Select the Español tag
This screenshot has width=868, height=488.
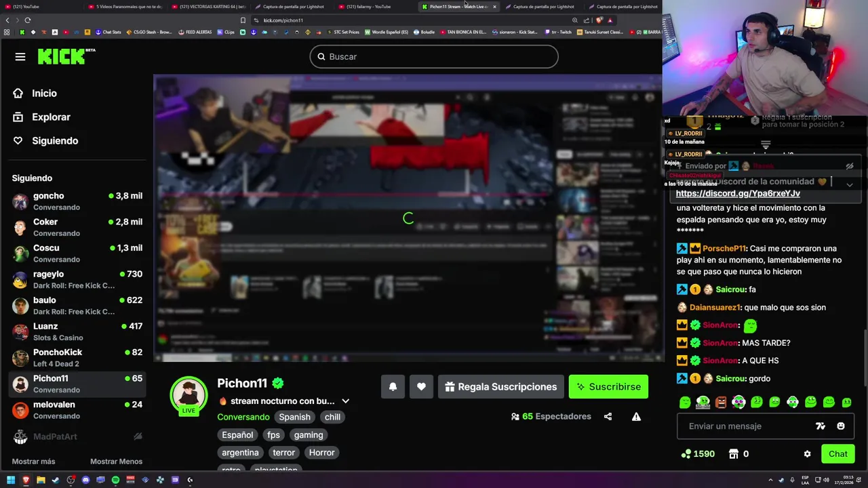237,435
